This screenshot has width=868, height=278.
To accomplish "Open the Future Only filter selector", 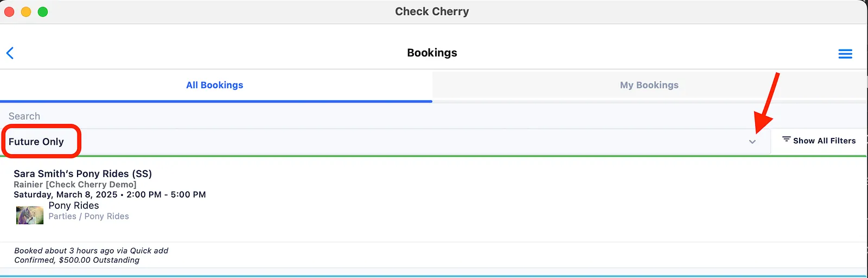I will pyautogui.click(x=385, y=142).
